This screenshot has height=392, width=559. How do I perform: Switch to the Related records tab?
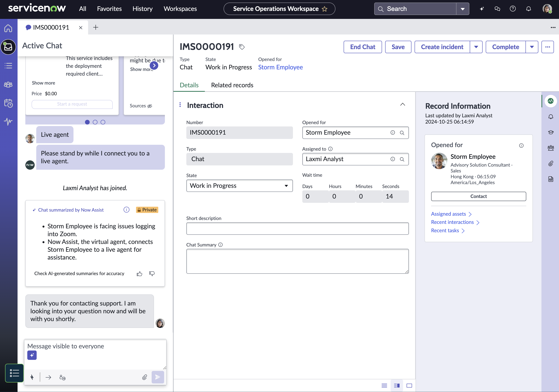click(232, 85)
